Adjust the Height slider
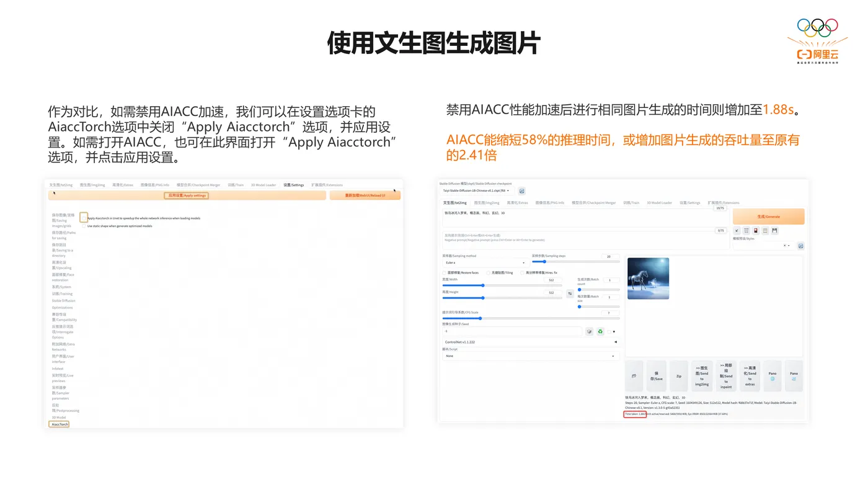The height and width of the screenshot is (489, 868). point(502,298)
